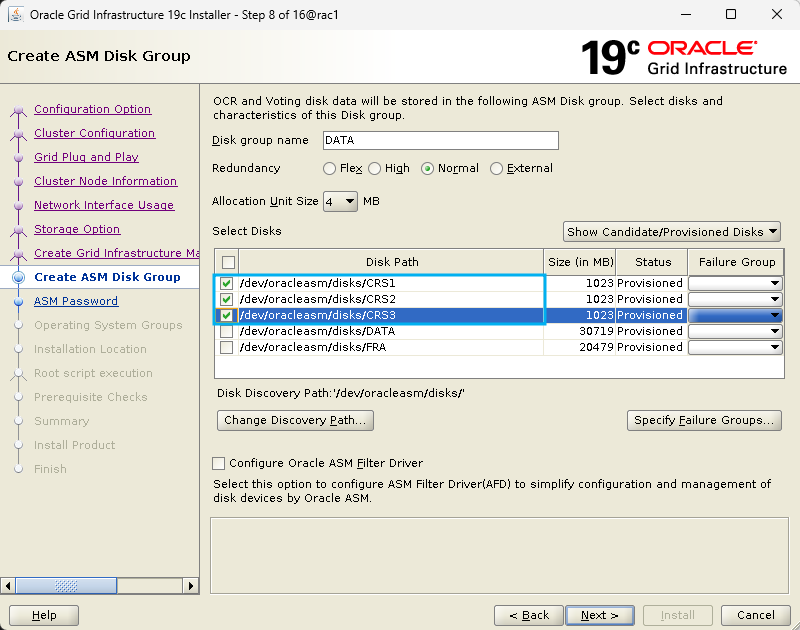Select the /dev/oracleasm/disks/CRS1 path cell
This screenshot has width=800, height=630.
(391, 283)
